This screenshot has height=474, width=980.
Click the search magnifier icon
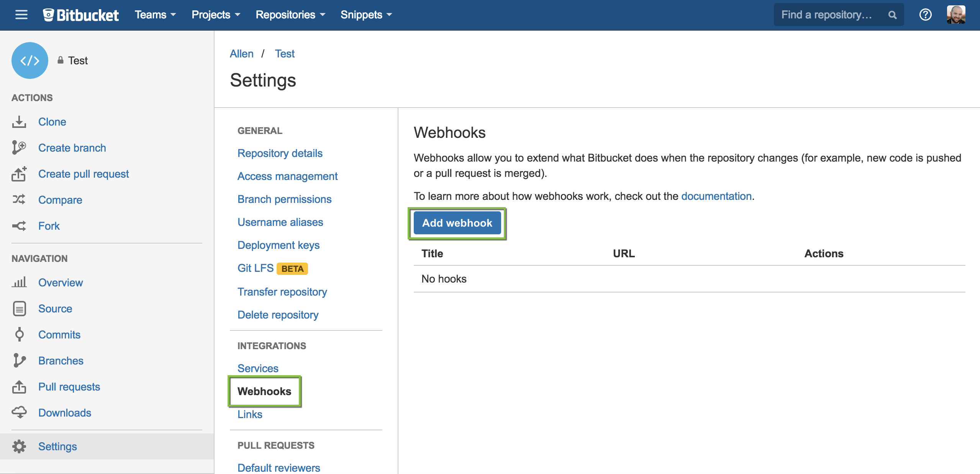[x=892, y=15]
